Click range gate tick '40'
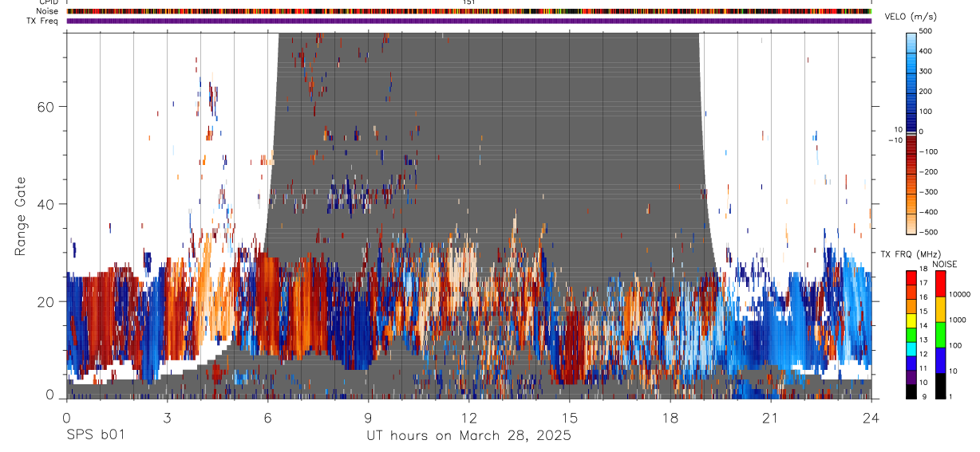This screenshot has height=452, width=980. pyautogui.click(x=46, y=204)
